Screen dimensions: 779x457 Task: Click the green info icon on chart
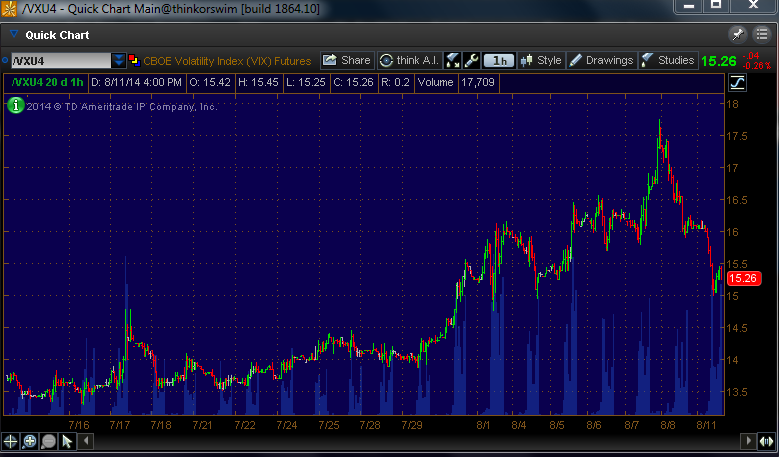pyautogui.click(x=16, y=105)
